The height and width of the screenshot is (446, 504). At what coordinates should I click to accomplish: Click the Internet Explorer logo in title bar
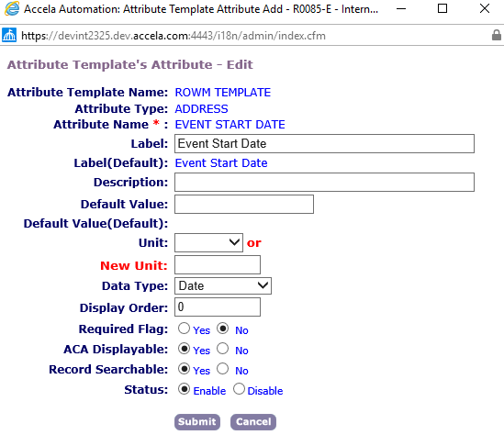pos(12,8)
